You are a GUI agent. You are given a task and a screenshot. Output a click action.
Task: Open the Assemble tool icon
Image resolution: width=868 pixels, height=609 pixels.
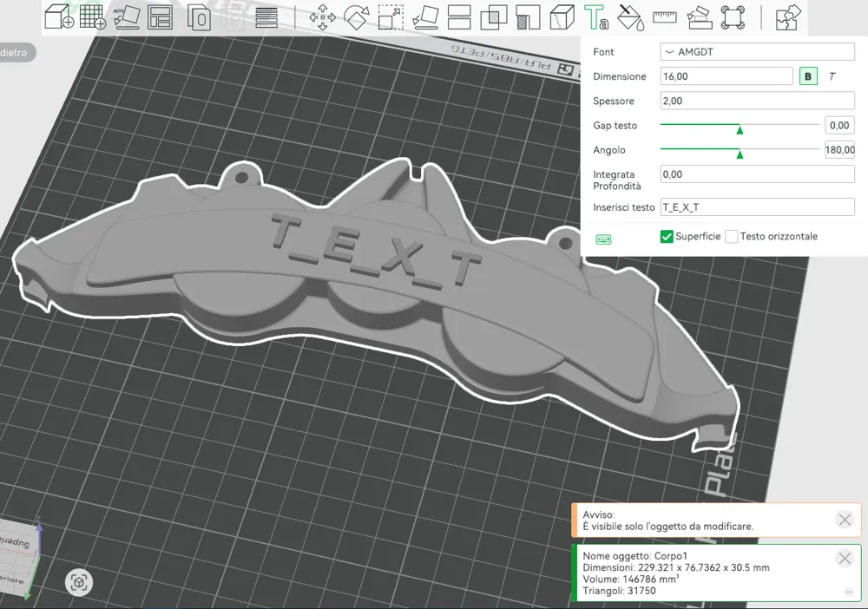click(x=699, y=17)
